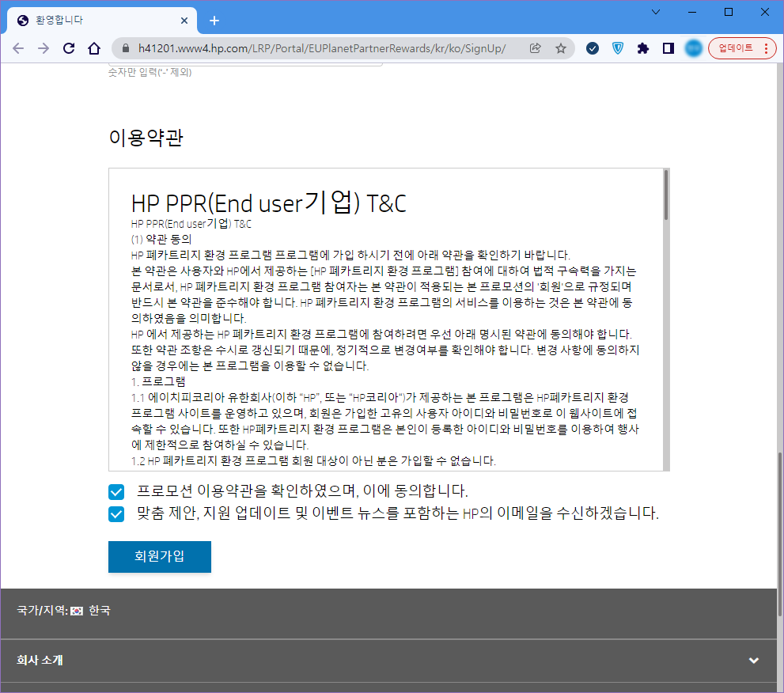Uncheck the 프로모션 이용약관 agreement checkbox
The width and height of the screenshot is (784, 693).
tap(116, 492)
